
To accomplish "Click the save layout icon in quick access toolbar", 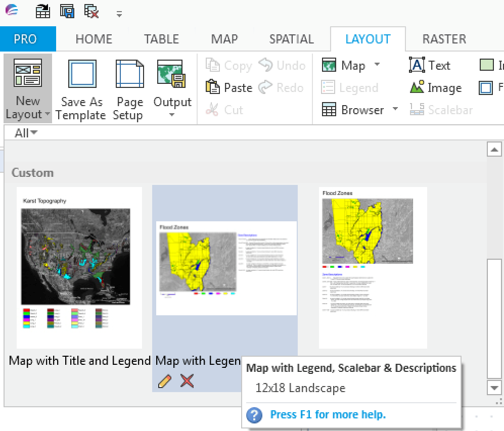I will pyautogui.click(x=67, y=10).
